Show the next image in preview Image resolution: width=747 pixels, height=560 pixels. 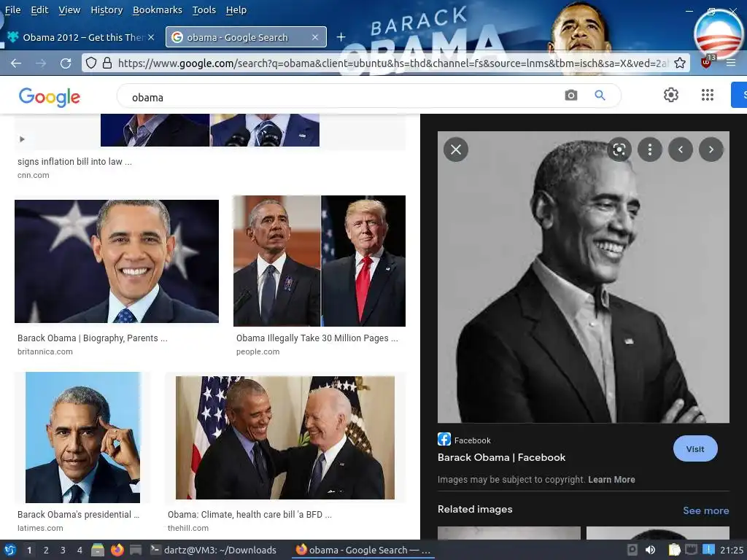click(711, 149)
